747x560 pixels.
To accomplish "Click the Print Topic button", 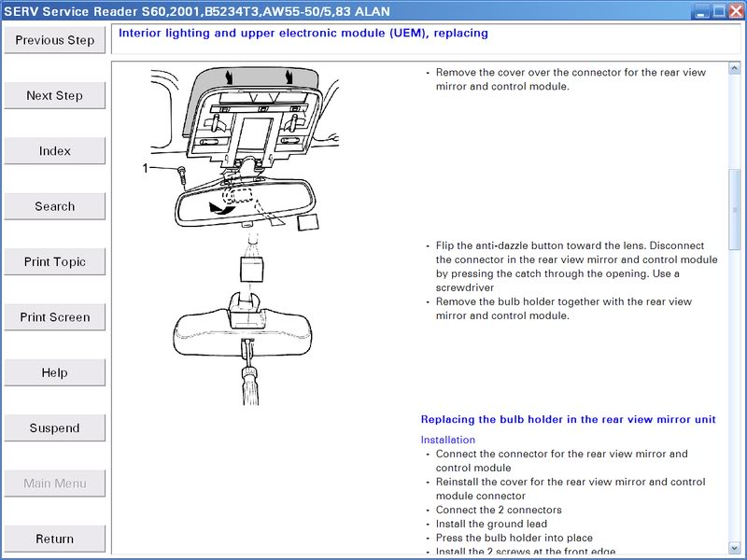I will tap(55, 261).
